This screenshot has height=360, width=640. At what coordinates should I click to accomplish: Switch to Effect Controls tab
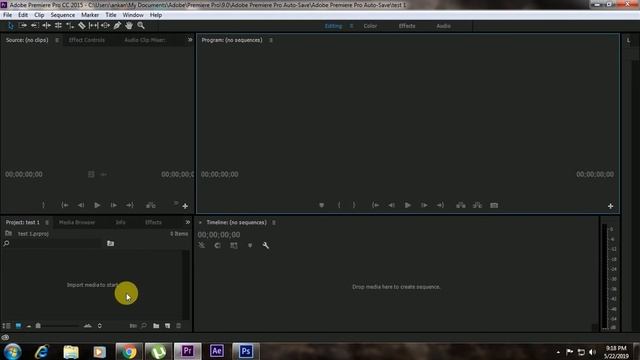click(x=87, y=40)
